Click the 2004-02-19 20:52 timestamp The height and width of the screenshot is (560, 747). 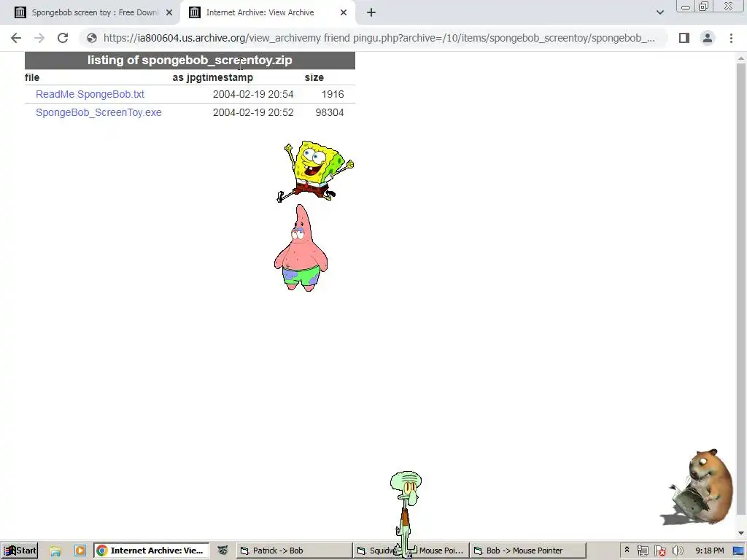(253, 112)
